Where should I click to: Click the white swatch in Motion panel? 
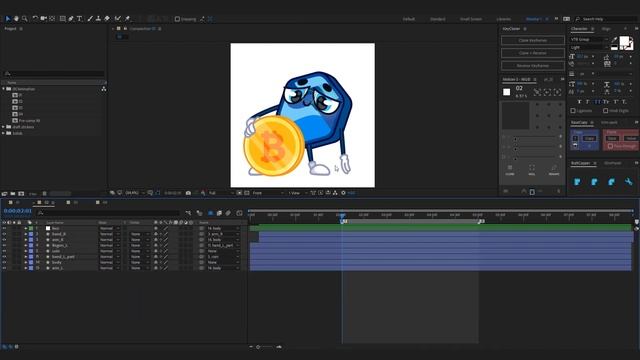click(x=507, y=92)
